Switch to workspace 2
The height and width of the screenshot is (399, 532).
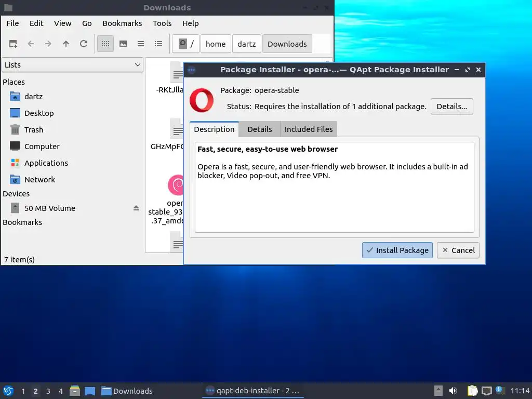point(36,391)
